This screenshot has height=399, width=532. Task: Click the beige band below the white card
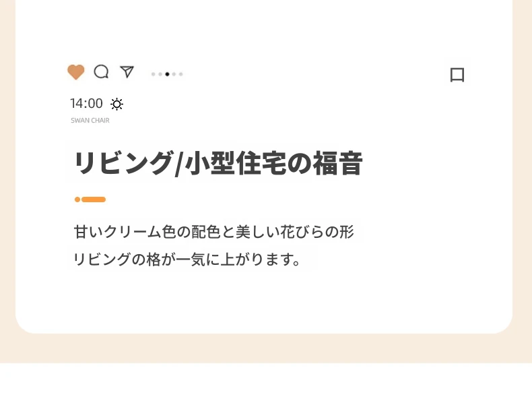(x=266, y=348)
